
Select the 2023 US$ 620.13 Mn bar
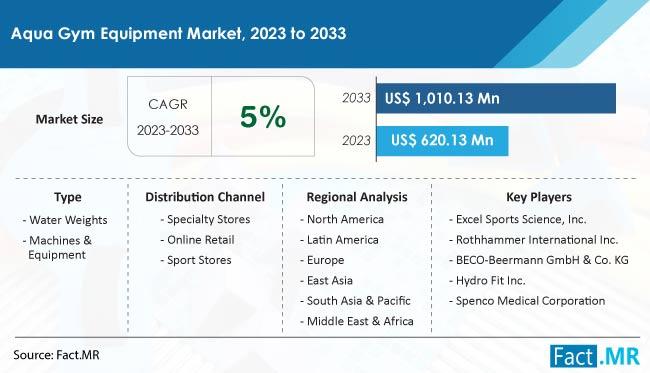pos(442,140)
